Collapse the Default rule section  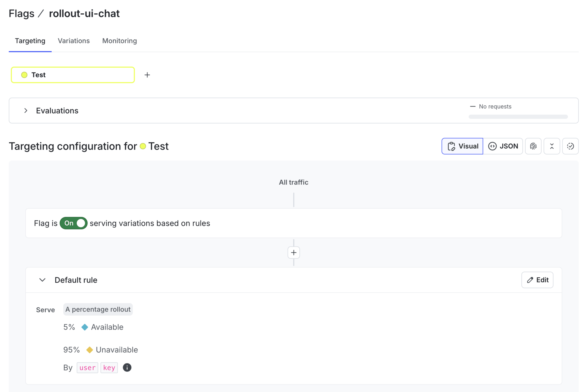point(42,280)
